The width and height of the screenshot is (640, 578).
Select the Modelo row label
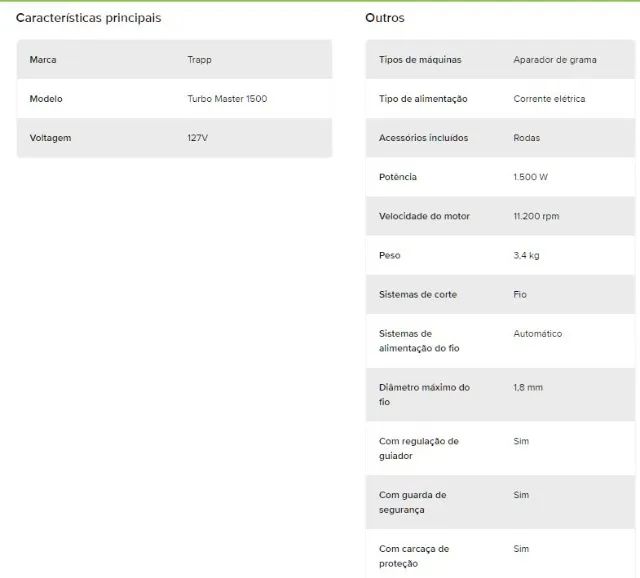[x=46, y=99]
